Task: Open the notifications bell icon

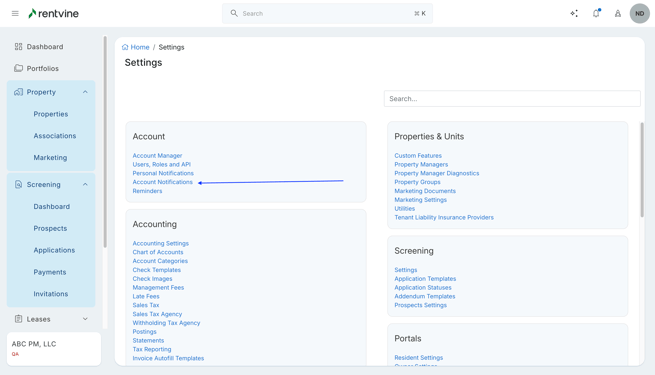Action: (x=596, y=13)
